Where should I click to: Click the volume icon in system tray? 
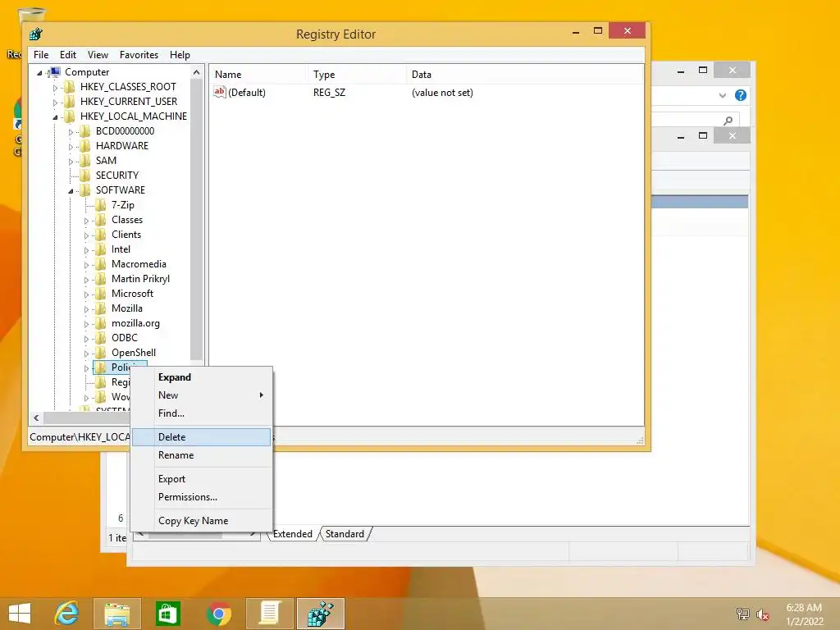point(762,614)
